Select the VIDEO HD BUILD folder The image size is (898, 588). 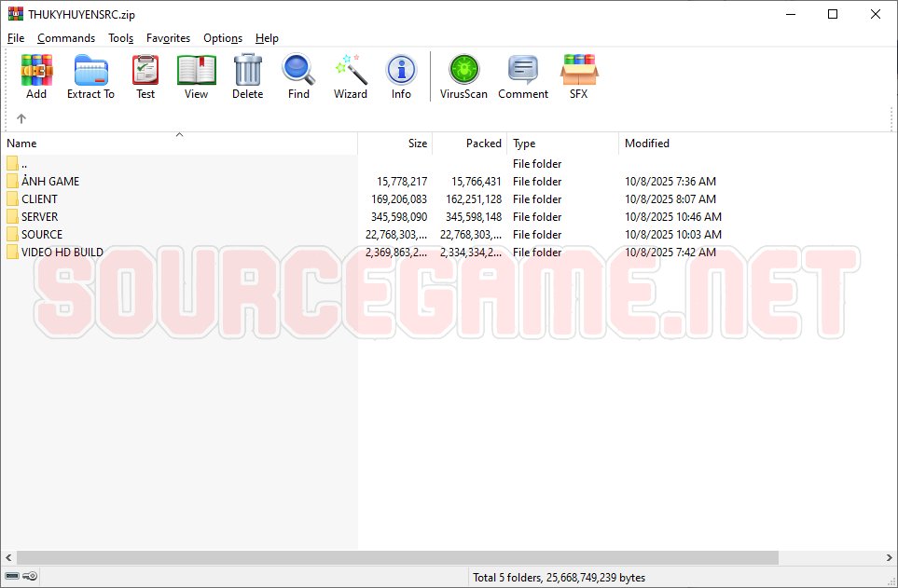coord(62,253)
